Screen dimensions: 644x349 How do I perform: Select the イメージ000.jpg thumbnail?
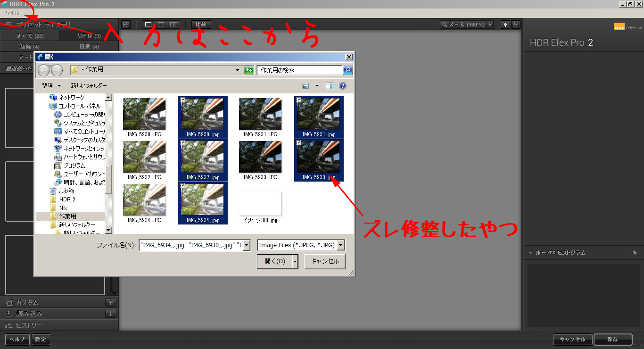tap(260, 203)
